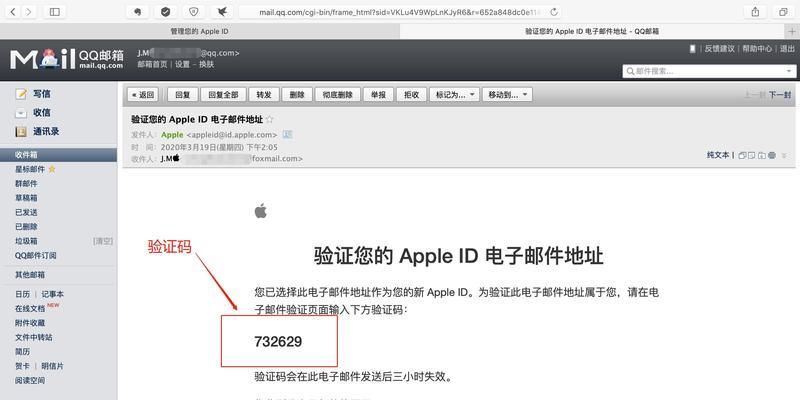Open 其他邮箱 section
The width and height of the screenshot is (800, 400).
coord(30,274)
